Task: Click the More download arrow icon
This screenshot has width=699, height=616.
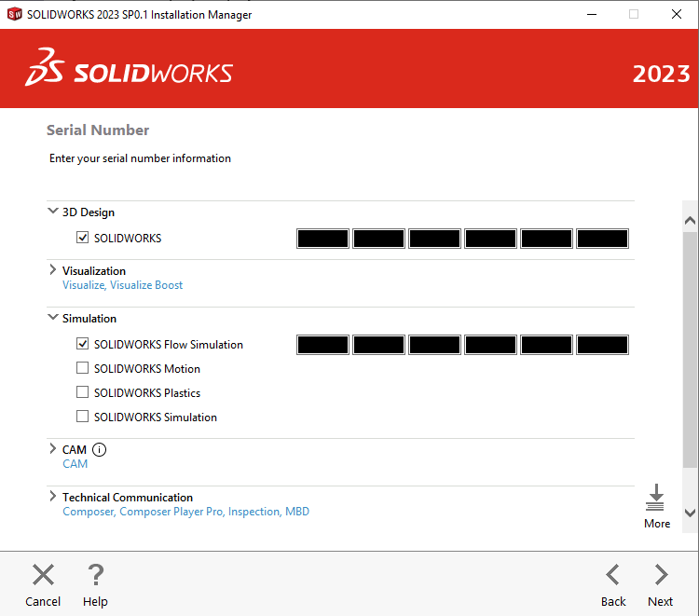Action: [x=656, y=498]
